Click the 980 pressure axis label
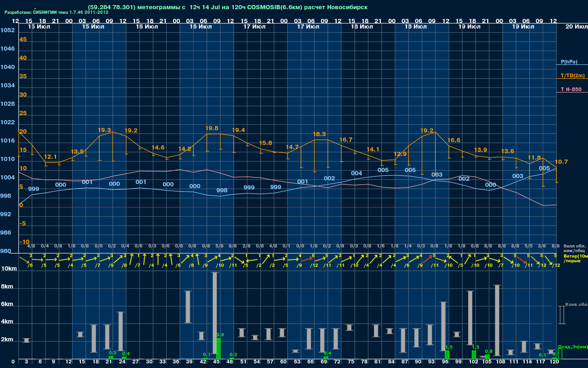The width and height of the screenshot is (588, 368). [x=6, y=251]
